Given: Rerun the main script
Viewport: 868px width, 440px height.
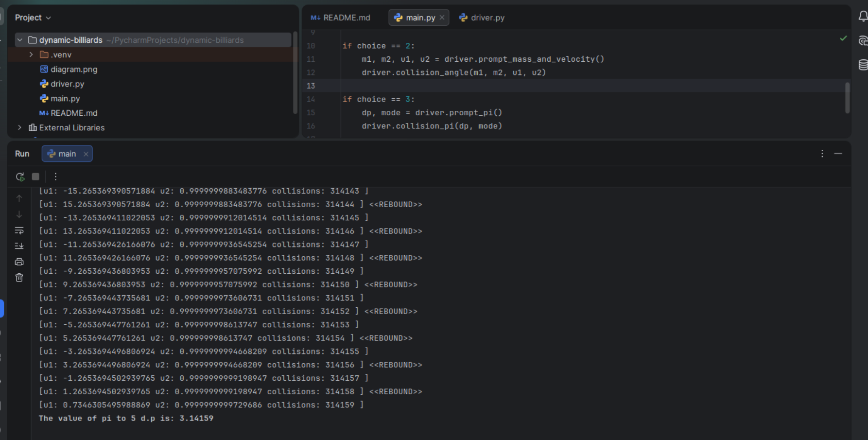Looking at the screenshot, I should pyautogui.click(x=20, y=176).
